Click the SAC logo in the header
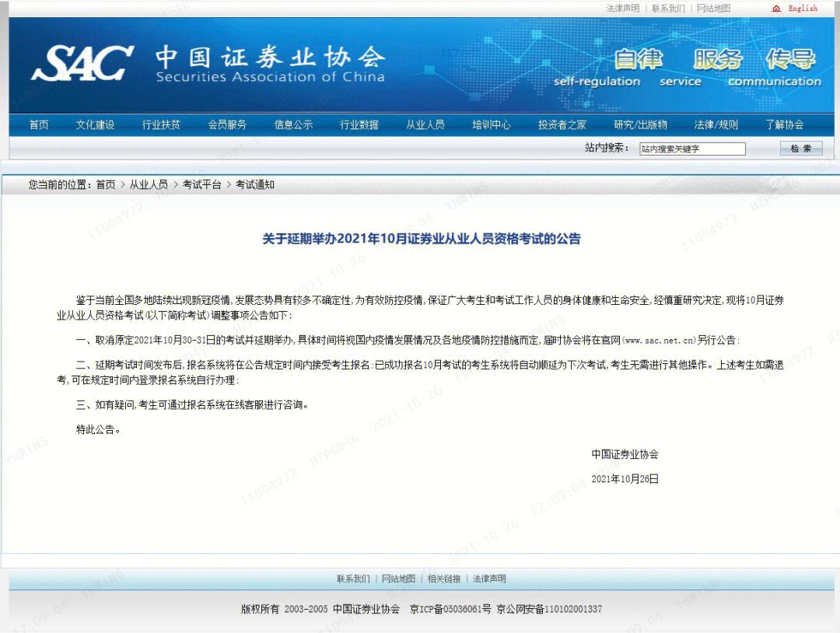This screenshot has height=633, width=840. click(x=82, y=64)
